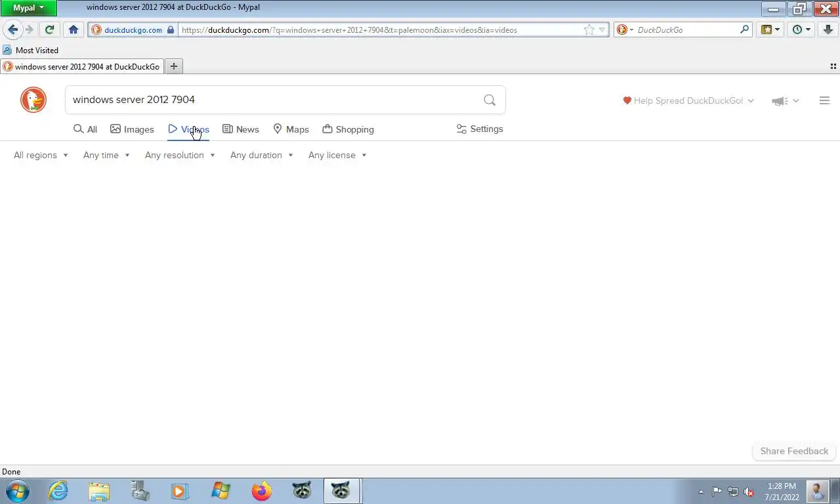The image size is (840, 504).
Task: Switch to the News tab
Action: coord(241,129)
